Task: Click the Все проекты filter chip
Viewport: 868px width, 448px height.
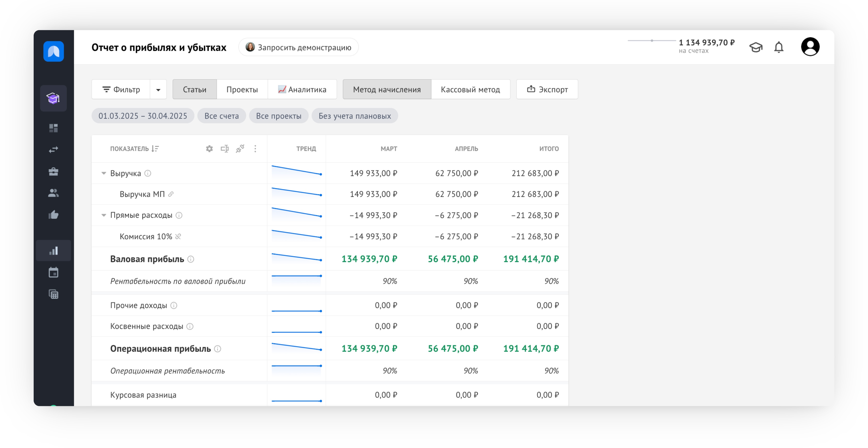Action: pyautogui.click(x=279, y=116)
